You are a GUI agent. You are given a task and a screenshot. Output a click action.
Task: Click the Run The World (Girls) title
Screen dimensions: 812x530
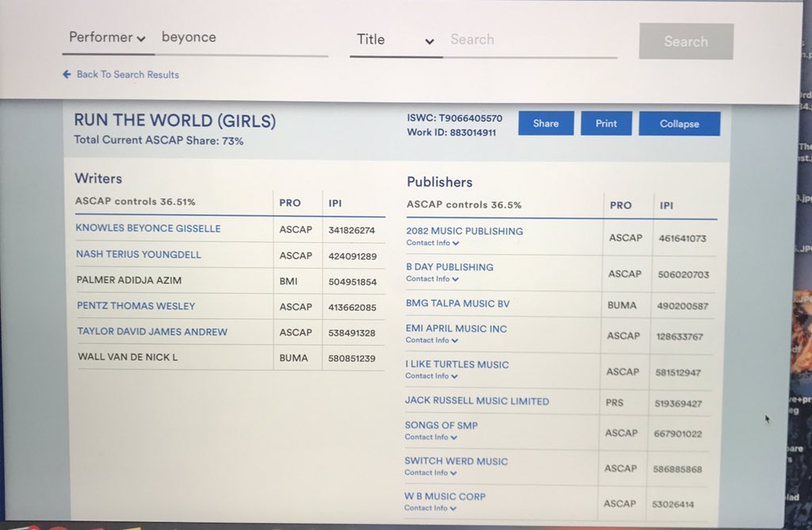175,120
